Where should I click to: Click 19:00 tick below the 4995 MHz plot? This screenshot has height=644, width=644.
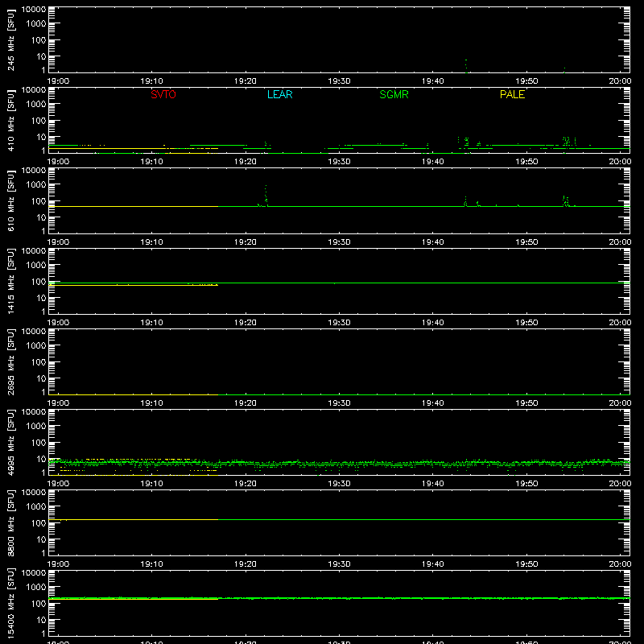tap(58, 484)
